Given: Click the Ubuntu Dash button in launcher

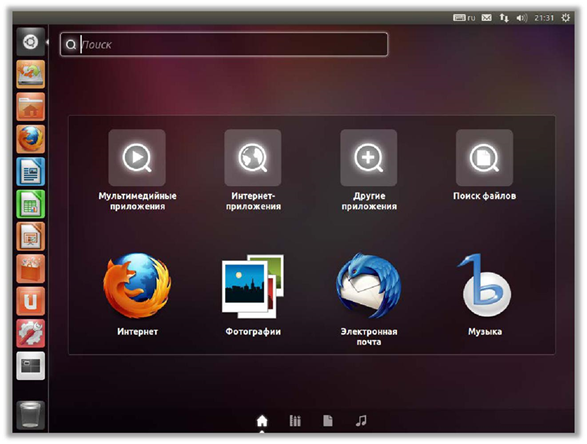Looking at the screenshot, I should [x=30, y=42].
